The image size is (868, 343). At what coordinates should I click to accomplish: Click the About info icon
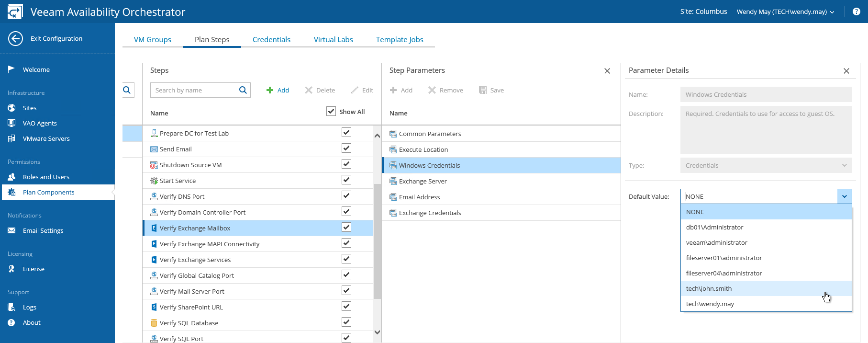point(11,322)
